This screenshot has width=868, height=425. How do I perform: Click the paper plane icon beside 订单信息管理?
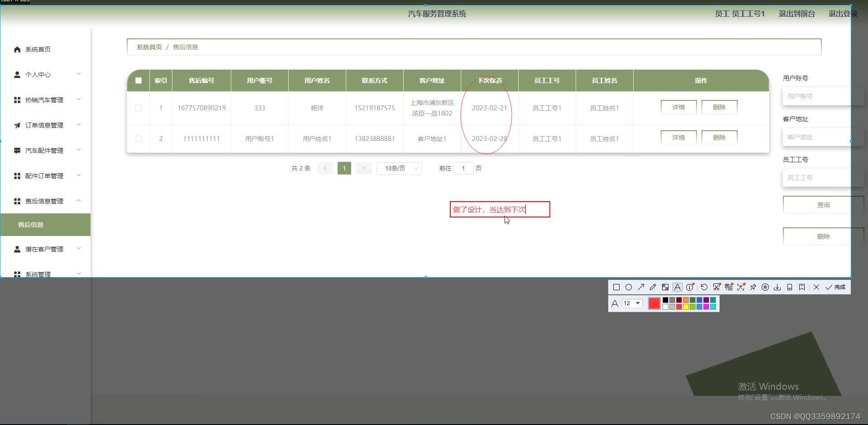coord(17,125)
